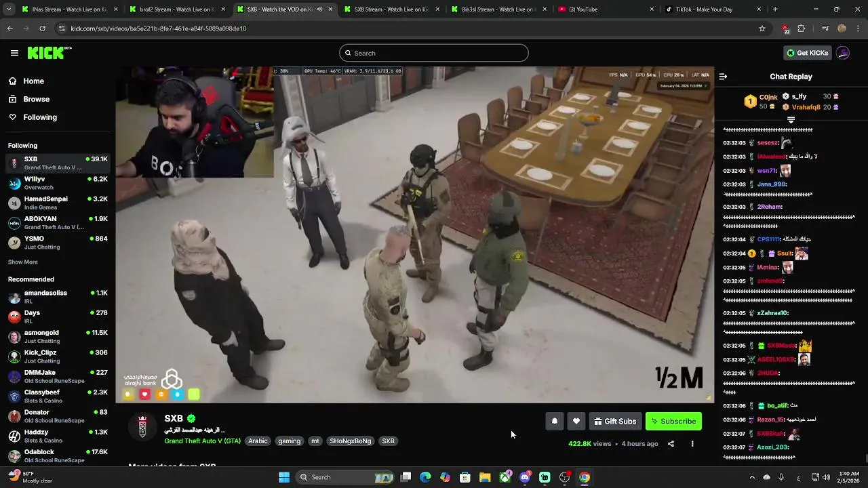
Task: Go back in browser history
Action: pos(10,28)
